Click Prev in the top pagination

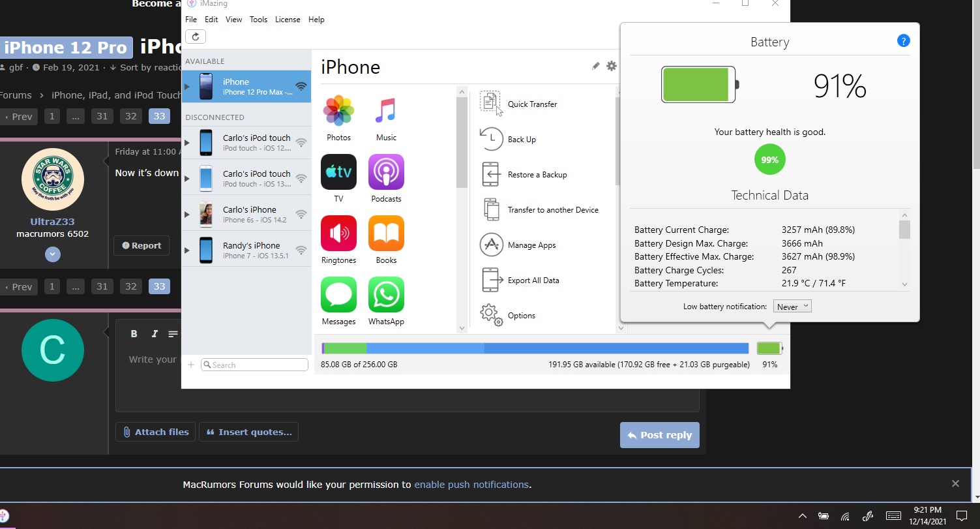click(18, 117)
